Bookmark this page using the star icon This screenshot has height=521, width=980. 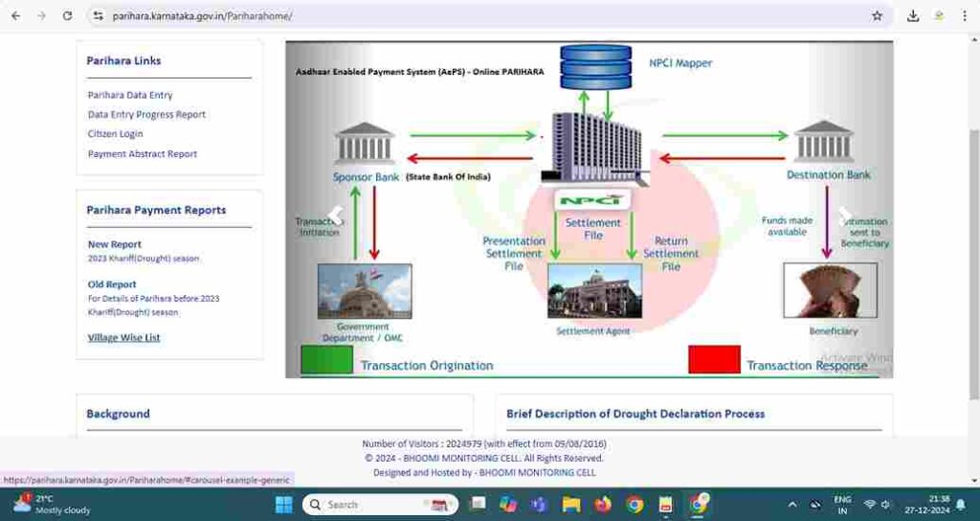[877, 16]
